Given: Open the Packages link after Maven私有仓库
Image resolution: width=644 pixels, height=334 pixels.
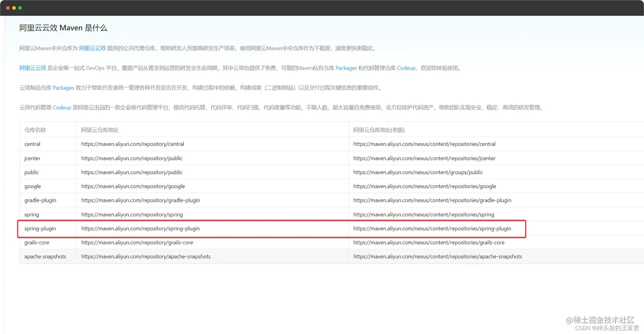Looking at the screenshot, I should (346, 68).
